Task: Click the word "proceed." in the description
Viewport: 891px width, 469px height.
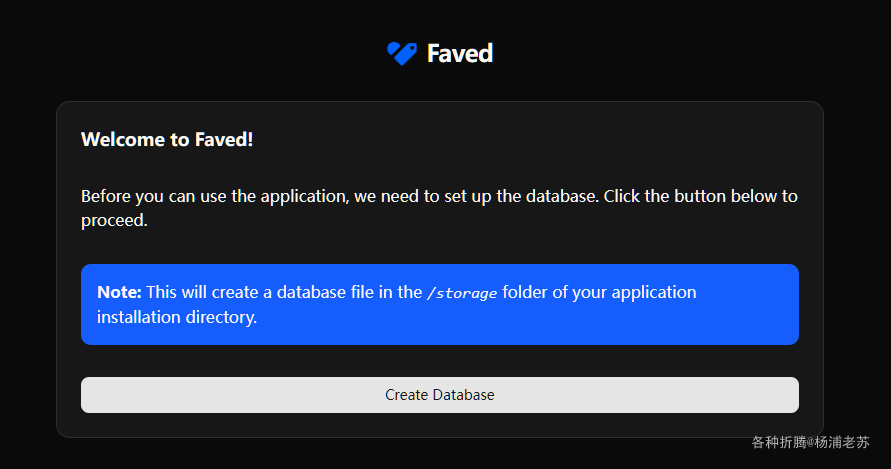Action: pos(114,220)
